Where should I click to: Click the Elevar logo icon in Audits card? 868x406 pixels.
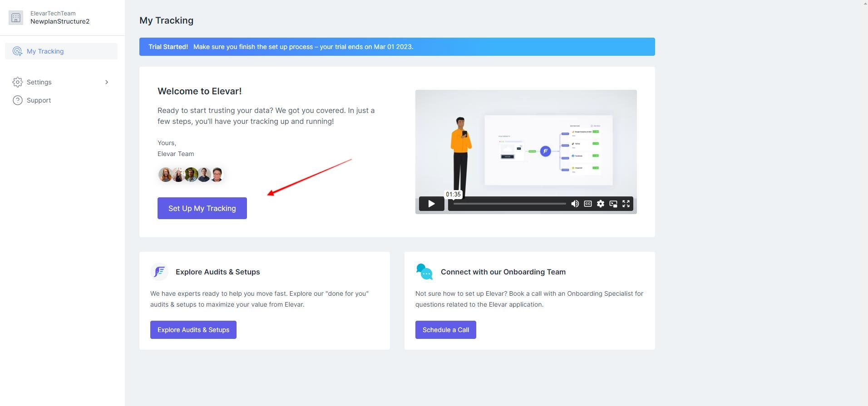(159, 272)
